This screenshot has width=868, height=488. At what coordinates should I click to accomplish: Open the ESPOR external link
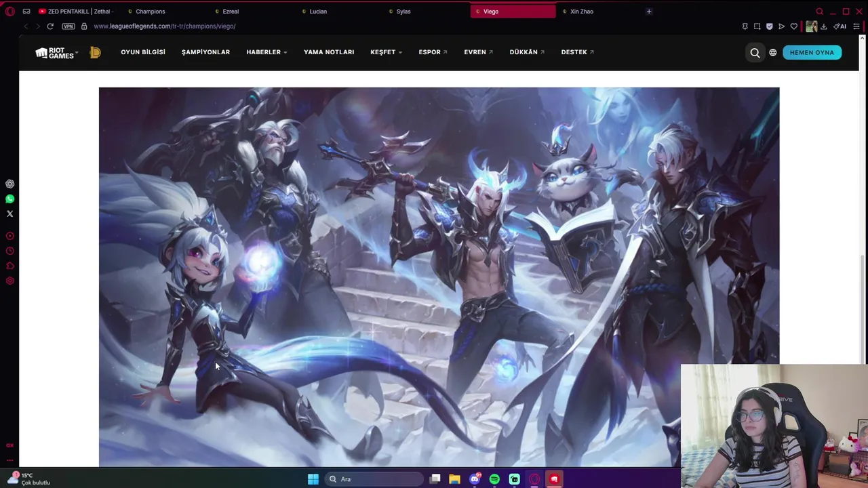(433, 52)
